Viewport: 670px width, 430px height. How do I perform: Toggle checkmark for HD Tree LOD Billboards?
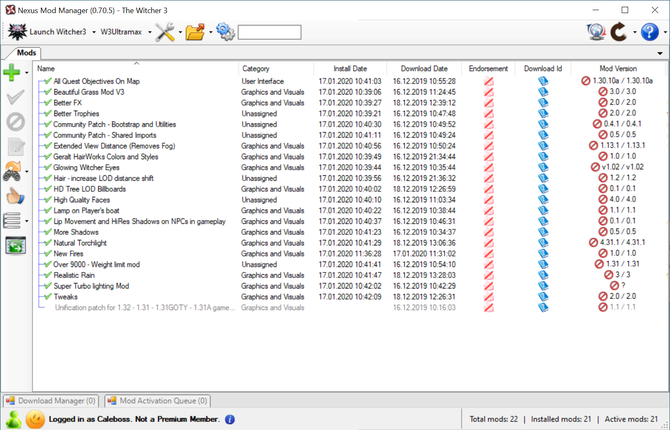(x=48, y=188)
